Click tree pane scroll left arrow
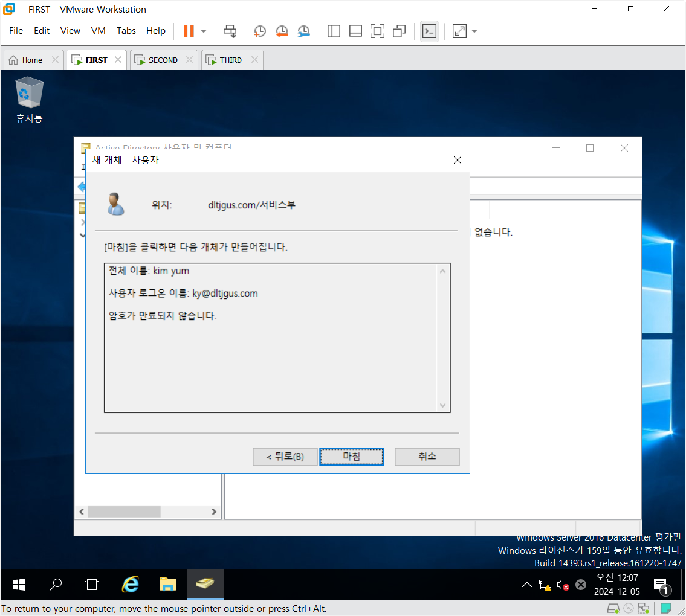686x616 pixels. (82, 512)
